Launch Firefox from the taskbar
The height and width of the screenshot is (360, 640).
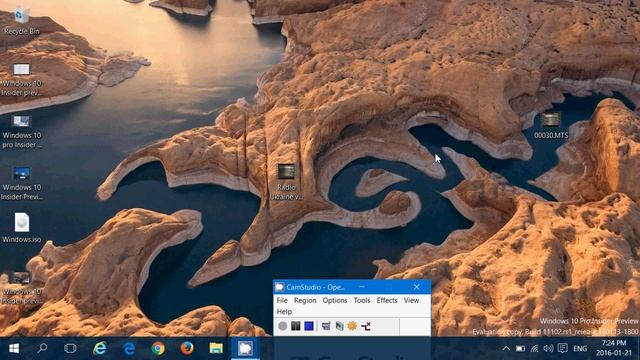pos(187,348)
